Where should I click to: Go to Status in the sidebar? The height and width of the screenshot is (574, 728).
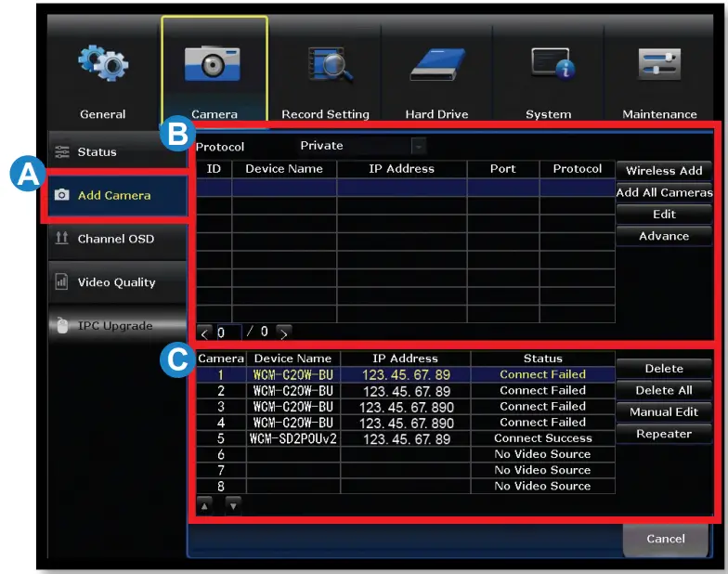pyautogui.click(x=118, y=151)
